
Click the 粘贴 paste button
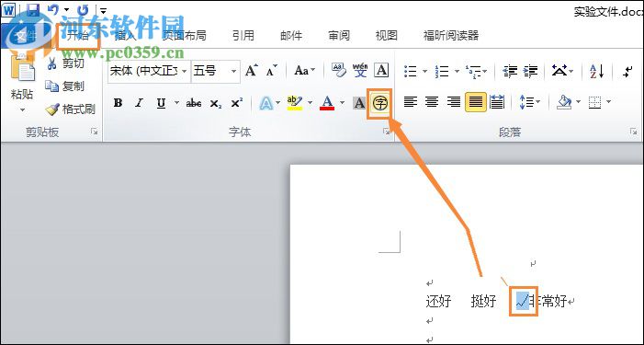point(22,77)
